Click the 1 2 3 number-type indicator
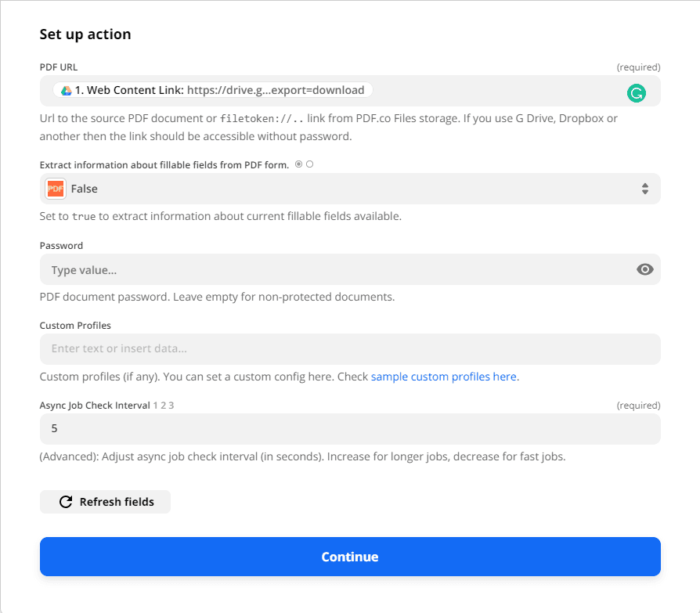This screenshot has width=700, height=613. (164, 406)
